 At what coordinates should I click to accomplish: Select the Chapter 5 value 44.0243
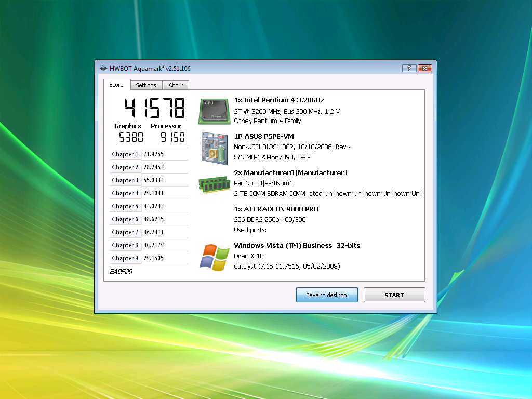(x=154, y=206)
